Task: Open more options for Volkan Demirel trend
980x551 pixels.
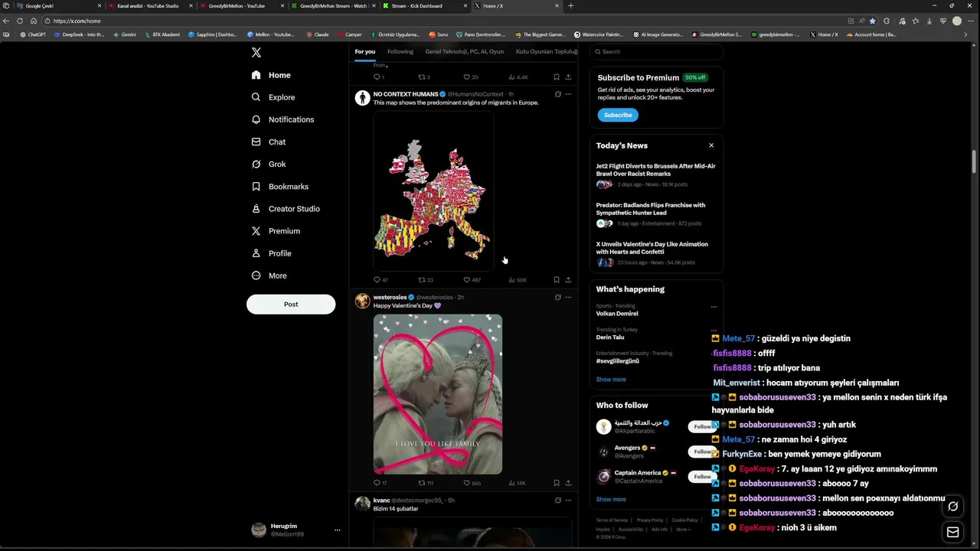Action: pyautogui.click(x=714, y=307)
